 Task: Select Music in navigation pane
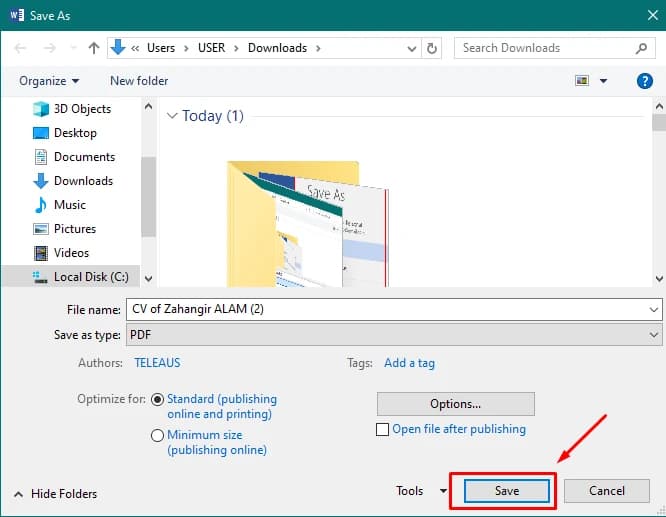tap(72, 205)
